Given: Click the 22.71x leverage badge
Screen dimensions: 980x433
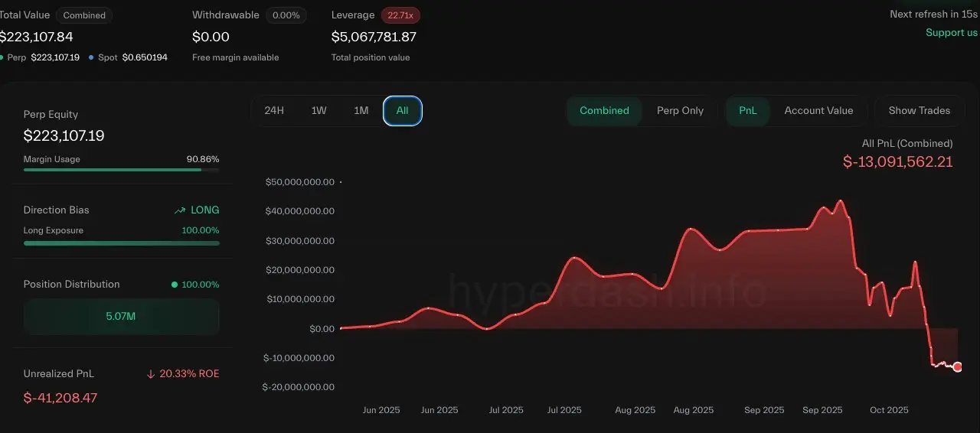Looking at the screenshot, I should pyautogui.click(x=400, y=15).
